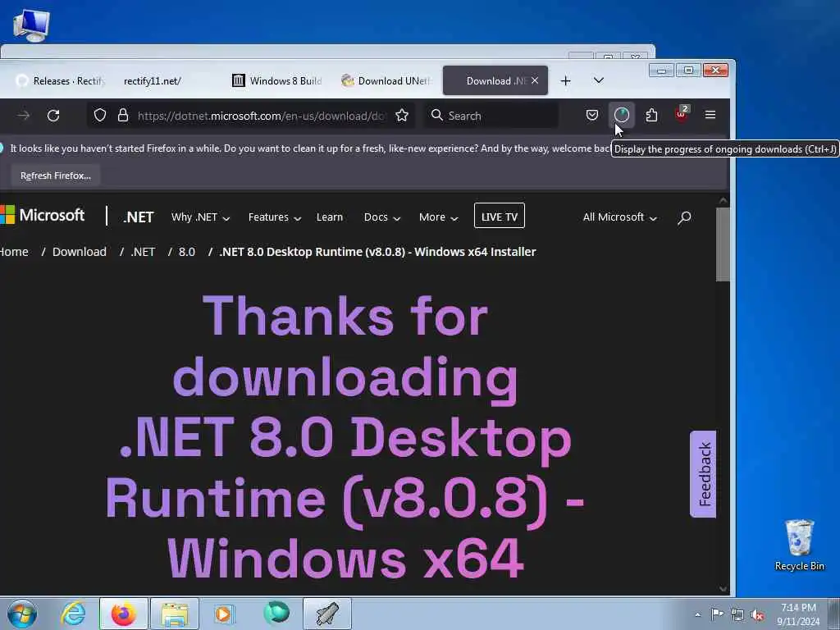Click the LIVE TV button

point(500,216)
